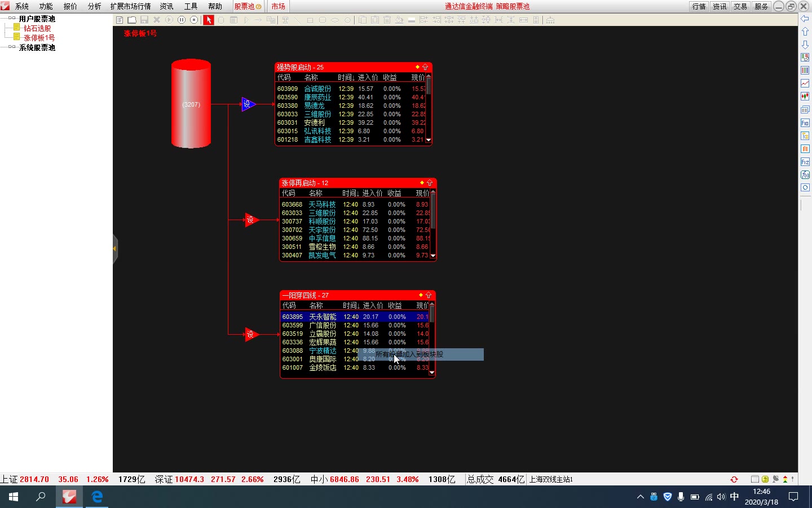The width and height of the screenshot is (812, 508).
Task: Click the red 设 triangle for 涨停再启动
Action: 250,220
